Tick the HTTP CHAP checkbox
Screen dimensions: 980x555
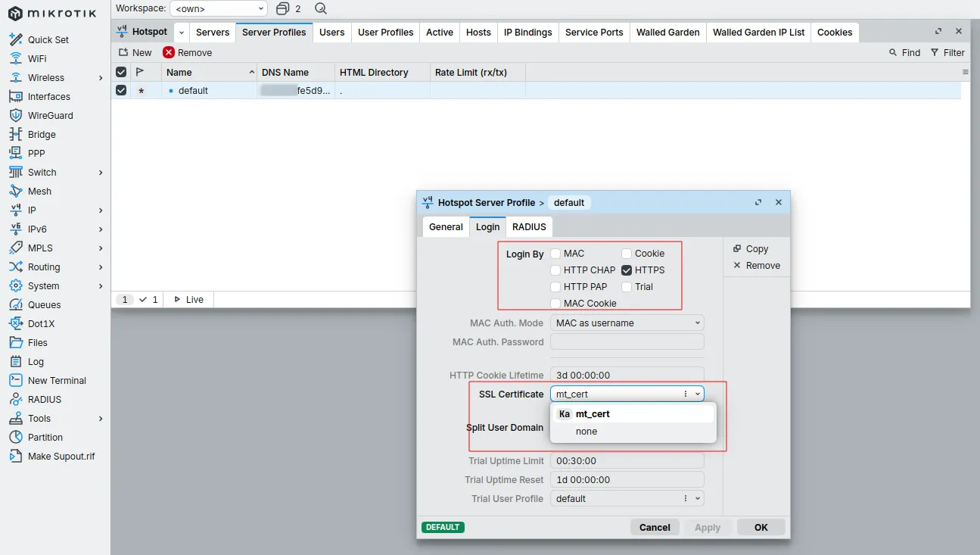click(555, 270)
